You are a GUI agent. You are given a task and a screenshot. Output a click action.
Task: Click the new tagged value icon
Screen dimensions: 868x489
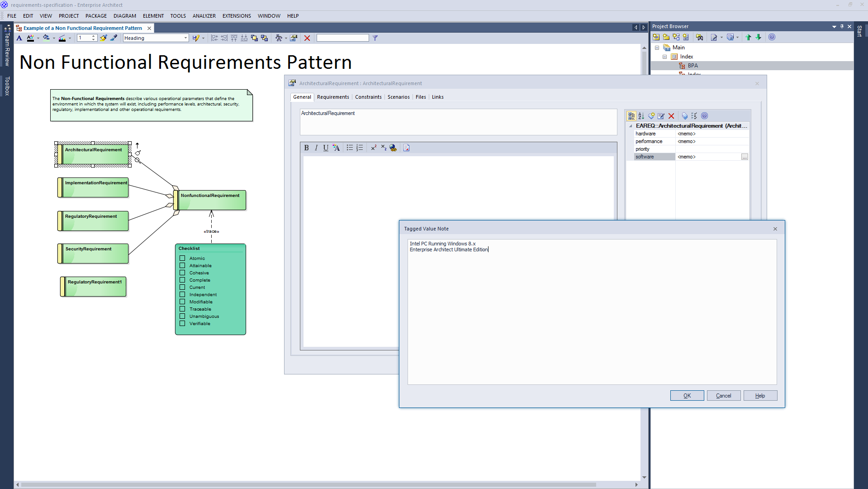click(x=651, y=116)
